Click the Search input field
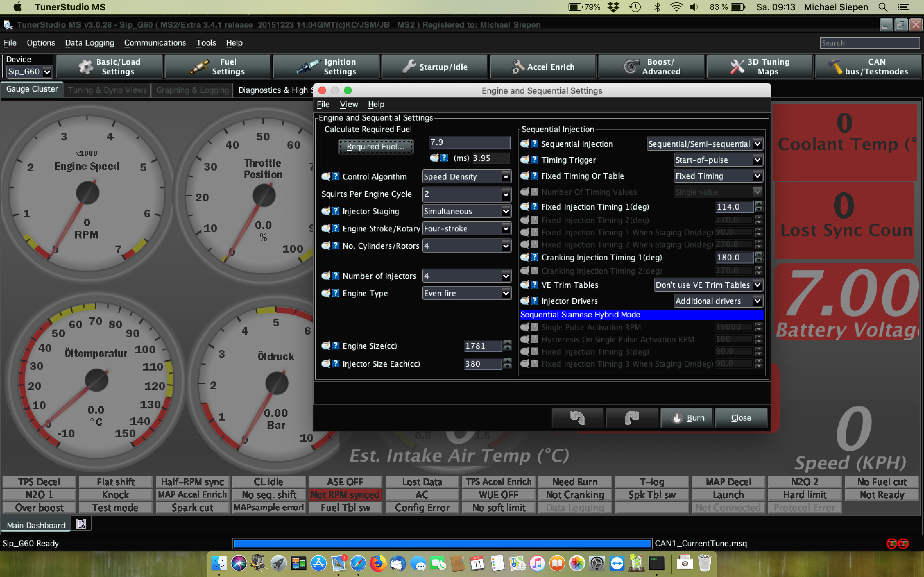This screenshot has height=577, width=924. pos(869,43)
